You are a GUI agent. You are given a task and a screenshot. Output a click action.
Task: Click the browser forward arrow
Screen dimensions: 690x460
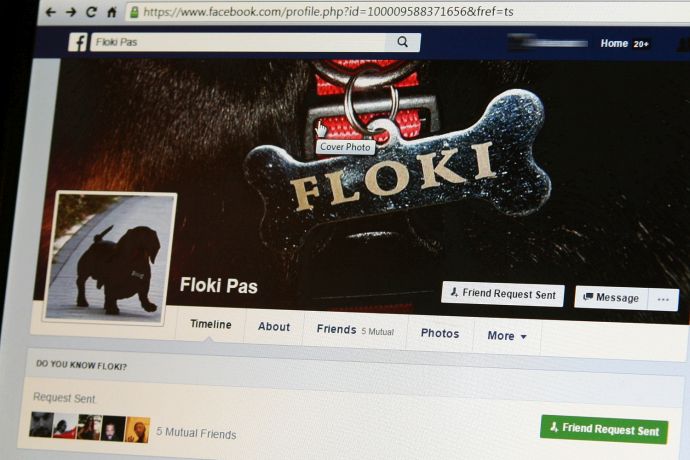(x=70, y=12)
